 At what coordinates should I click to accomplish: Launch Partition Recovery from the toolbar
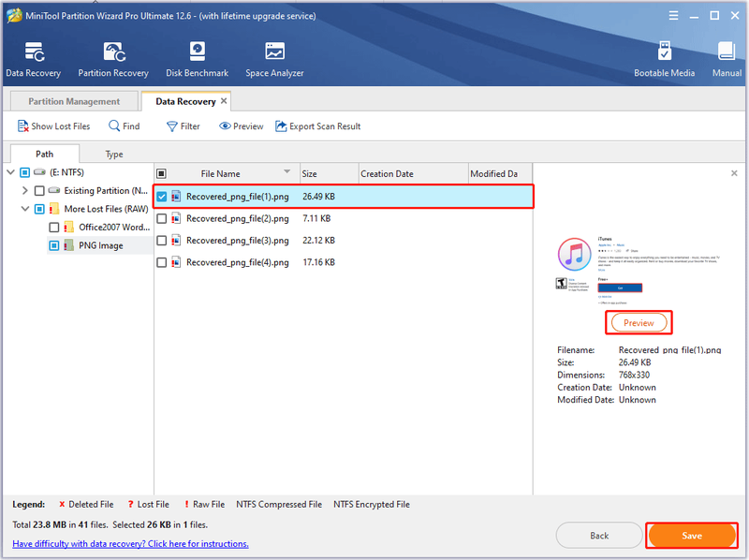(114, 52)
